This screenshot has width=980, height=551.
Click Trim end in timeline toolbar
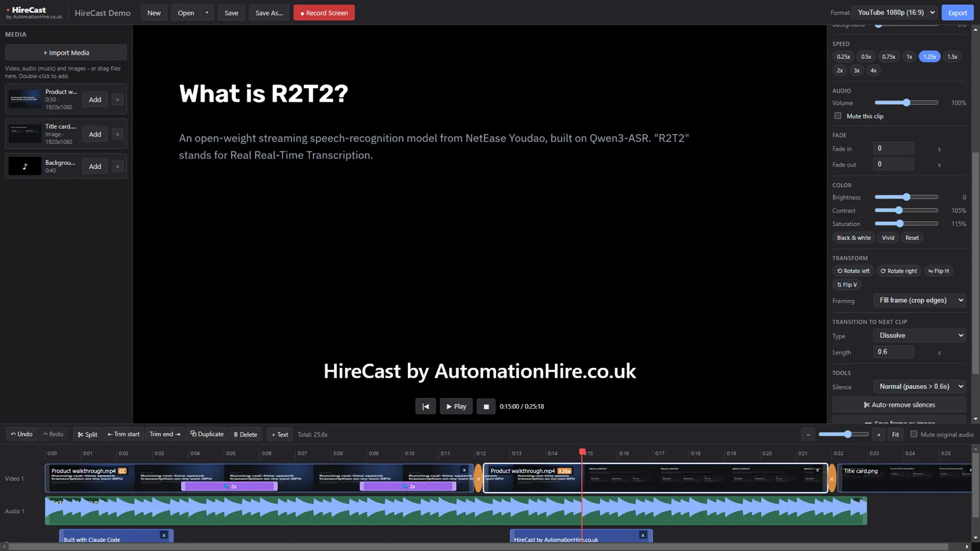pyautogui.click(x=165, y=434)
